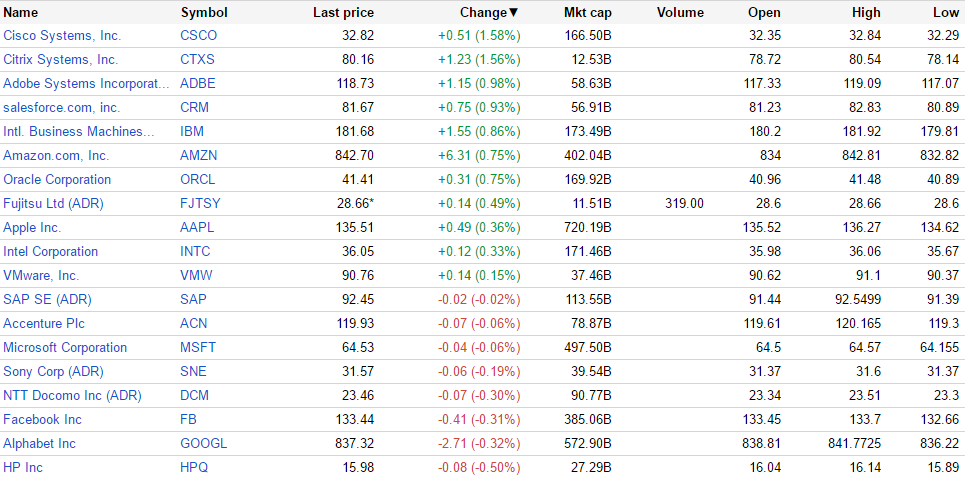
Task: Select the IBM symbol link
Action: [x=192, y=131]
